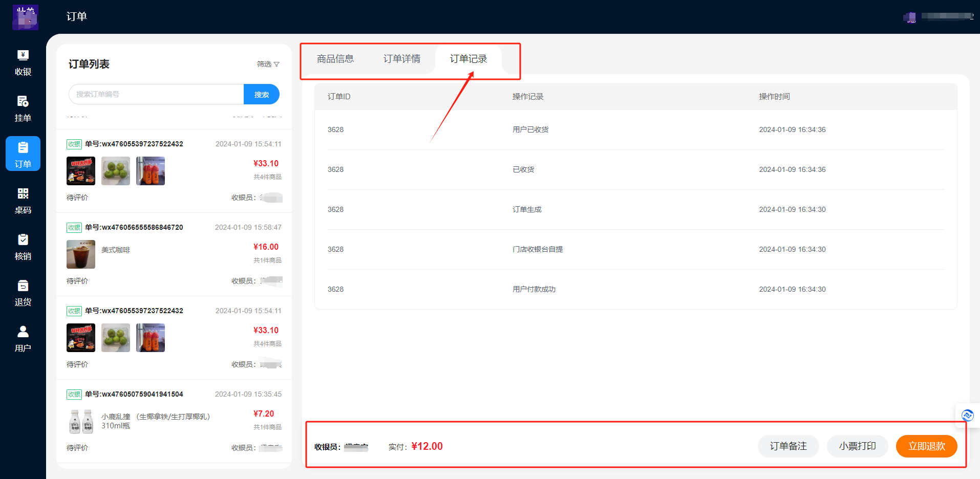The height and width of the screenshot is (479, 980).
Task: Open the 桌码 table code icon
Action: coord(23,201)
